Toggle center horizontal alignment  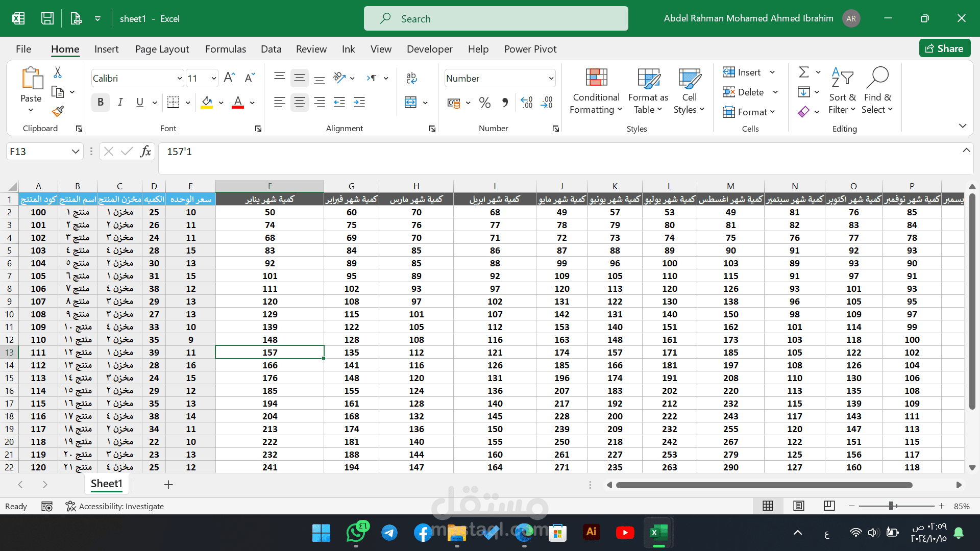click(300, 103)
